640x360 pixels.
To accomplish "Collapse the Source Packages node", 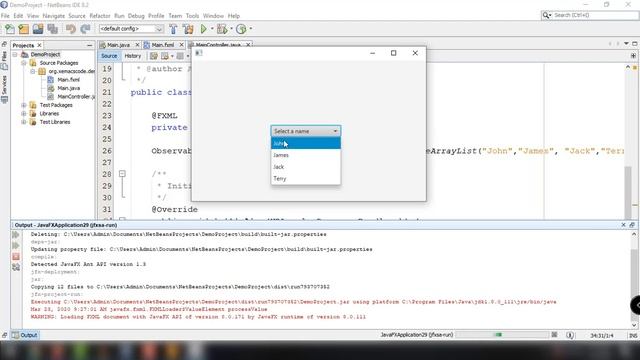I will pos(24,63).
